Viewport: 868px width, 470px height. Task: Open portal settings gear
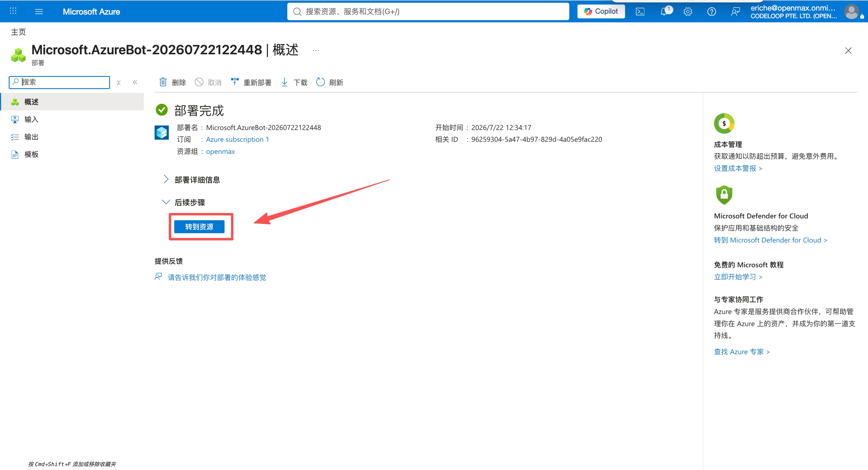688,11
